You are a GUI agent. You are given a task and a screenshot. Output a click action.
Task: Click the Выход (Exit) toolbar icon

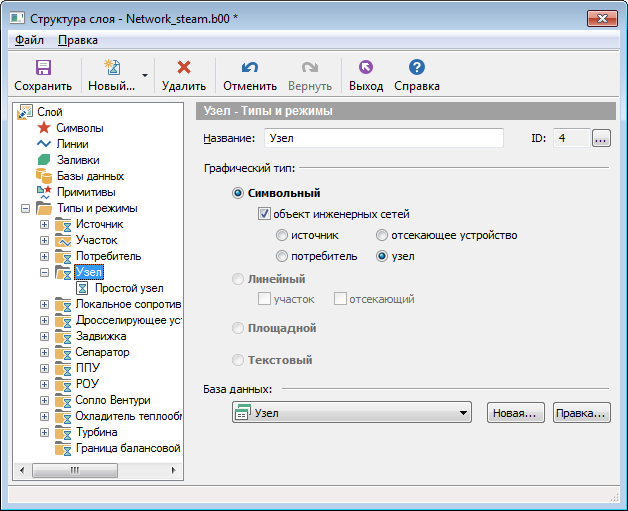point(365,68)
